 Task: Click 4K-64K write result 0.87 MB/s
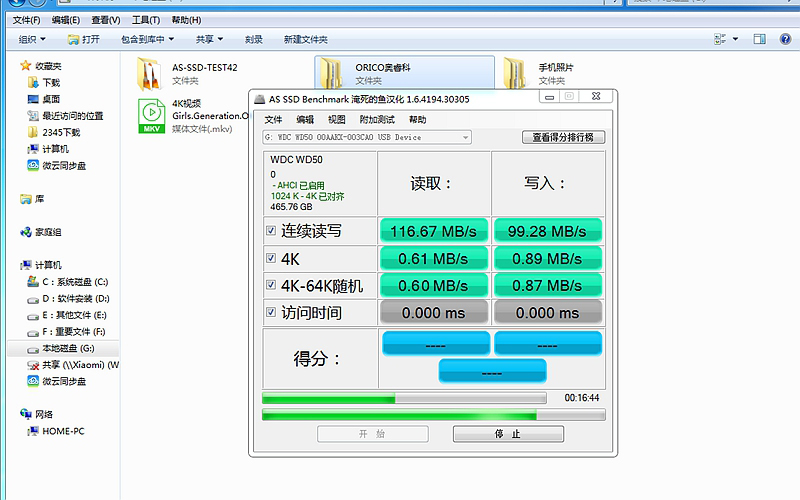[x=547, y=286]
